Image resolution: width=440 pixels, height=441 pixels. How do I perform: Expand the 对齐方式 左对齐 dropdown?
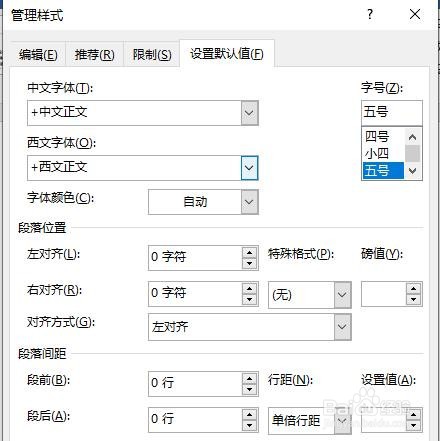[342, 327]
